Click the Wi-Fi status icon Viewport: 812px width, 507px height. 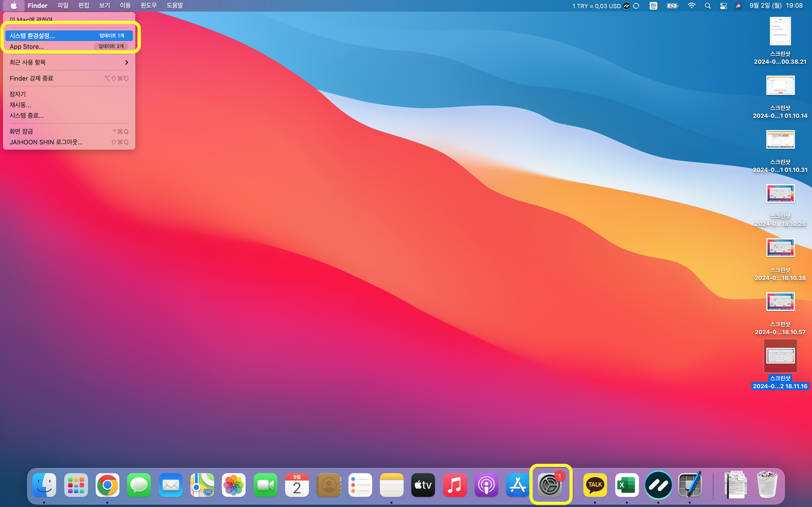(x=691, y=6)
